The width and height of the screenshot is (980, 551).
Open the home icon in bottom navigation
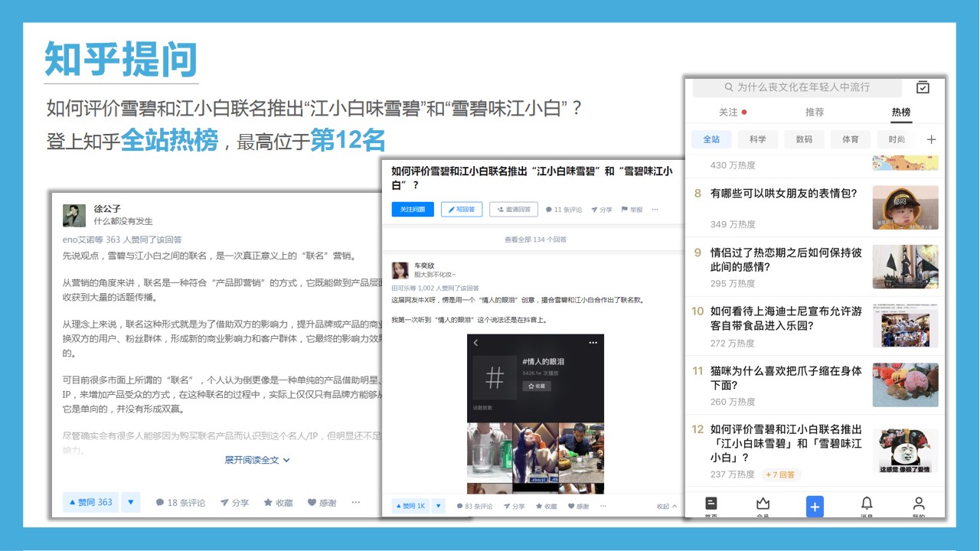pyautogui.click(x=711, y=504)
